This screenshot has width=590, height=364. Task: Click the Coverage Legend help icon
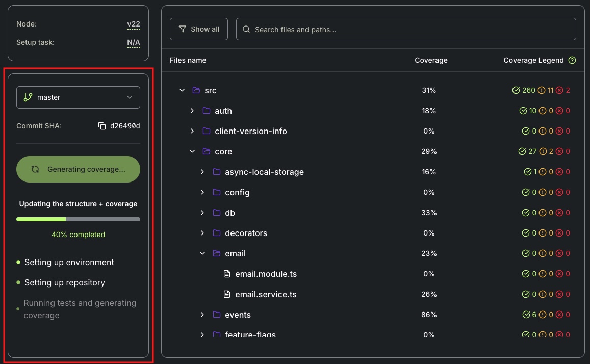(x=572, y=60)
